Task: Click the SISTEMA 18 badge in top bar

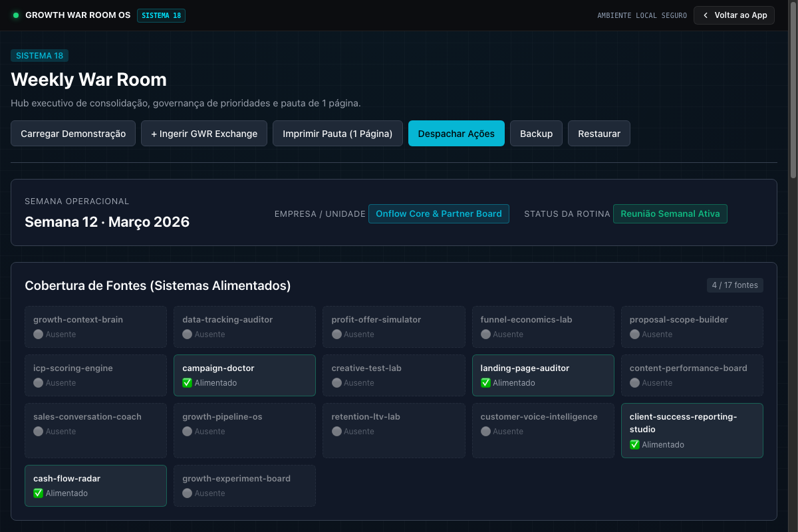Action: 161,15
